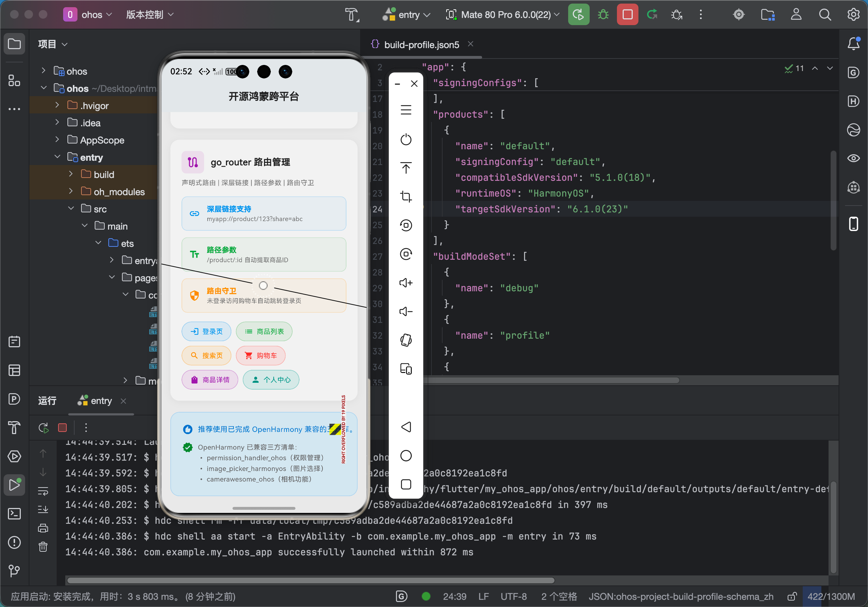
Task: Decrease emulator volume
Action: tap(406, 311)
